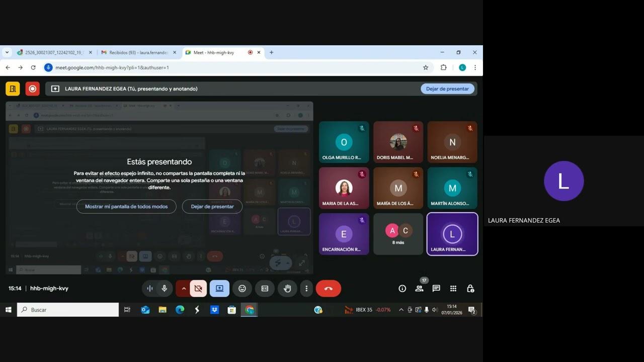Expand camera options arrow
644x362 pixels.
click(183, 289)
